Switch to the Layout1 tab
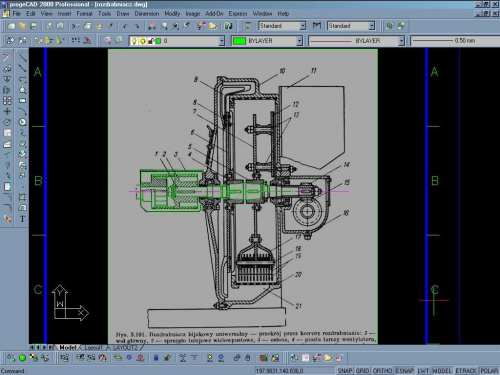Screen dimensions: 500x375 pyautogui.click(x=92, y=347)
